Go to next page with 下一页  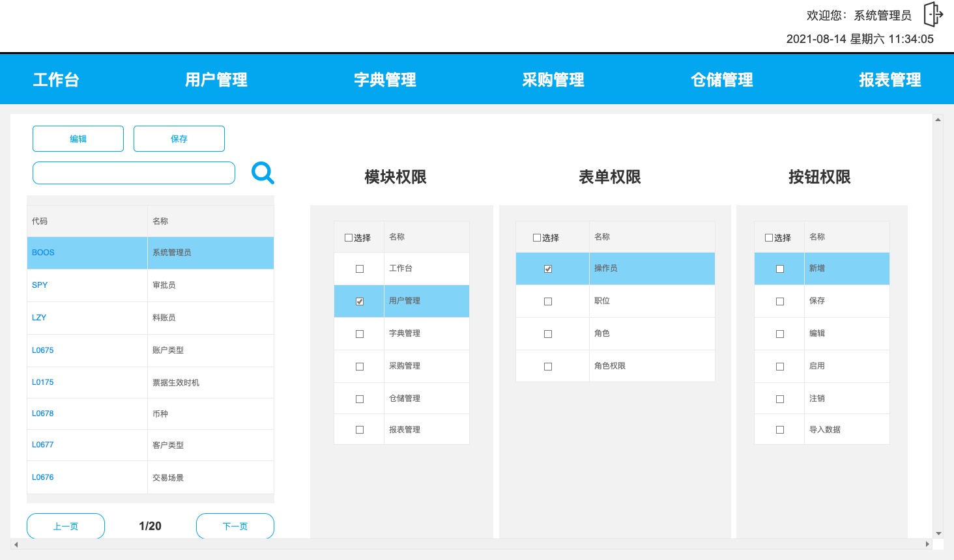point(235,525)
